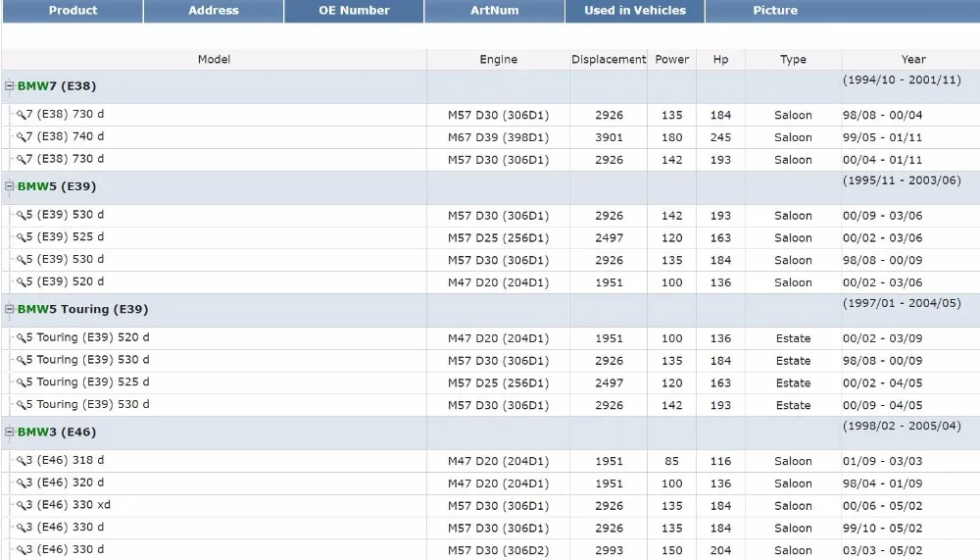Click the wrench icon for 5 (E39) 520 d
This screenshot has height=560, width=980.
point(22,282)
